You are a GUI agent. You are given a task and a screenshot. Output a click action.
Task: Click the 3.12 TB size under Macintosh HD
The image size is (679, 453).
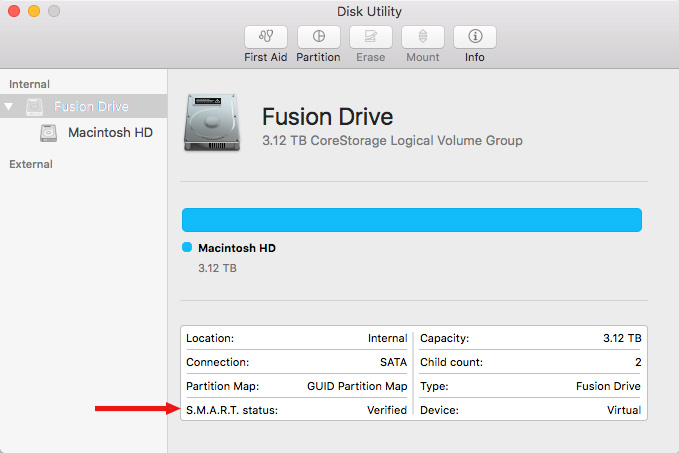pos(217,268)
